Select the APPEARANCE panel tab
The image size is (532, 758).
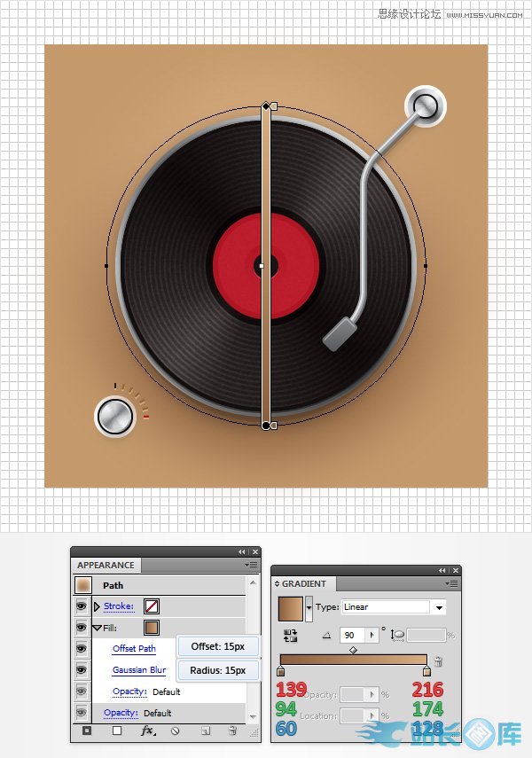(106, 565)
